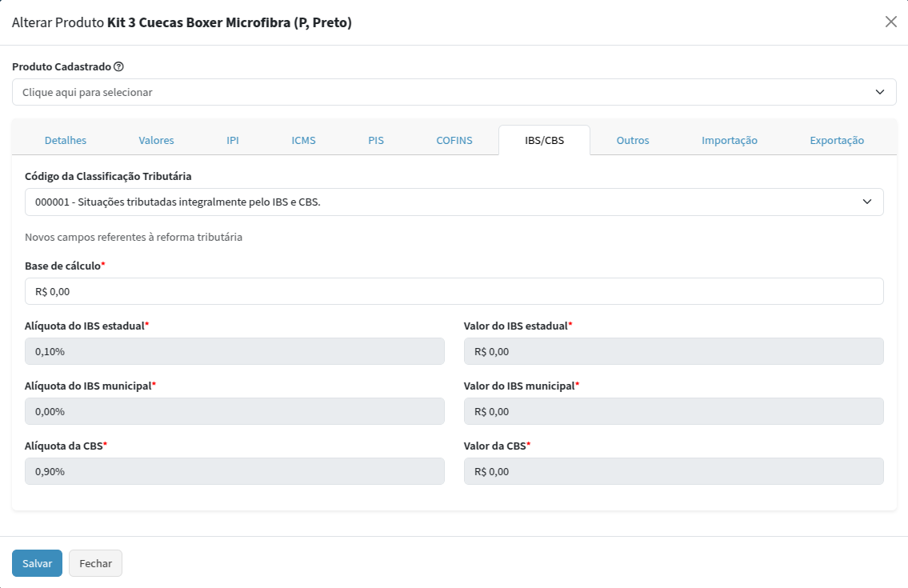Image resolution: width=908 pixels, height=588 pixels.
Task: Switch to the PIS tab
Action: click(376, 140)
